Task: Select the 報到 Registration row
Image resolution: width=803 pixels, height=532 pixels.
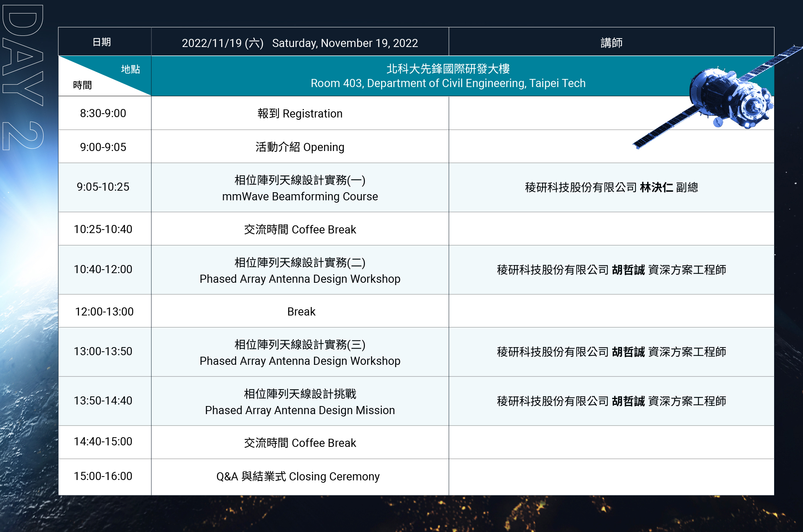Action: tap(300, 114)
